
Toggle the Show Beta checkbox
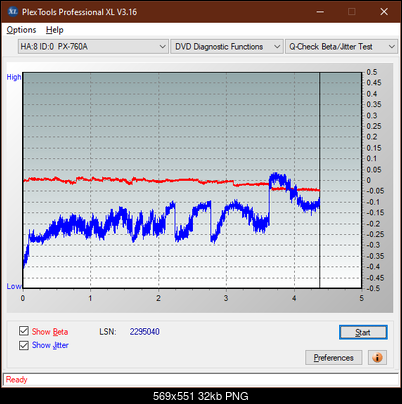click(24, 331)
